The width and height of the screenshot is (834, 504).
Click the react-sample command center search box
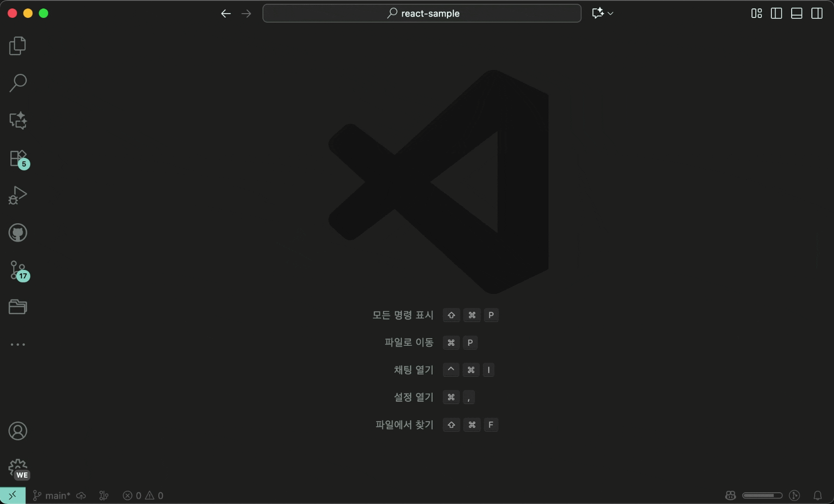[422, 13]
